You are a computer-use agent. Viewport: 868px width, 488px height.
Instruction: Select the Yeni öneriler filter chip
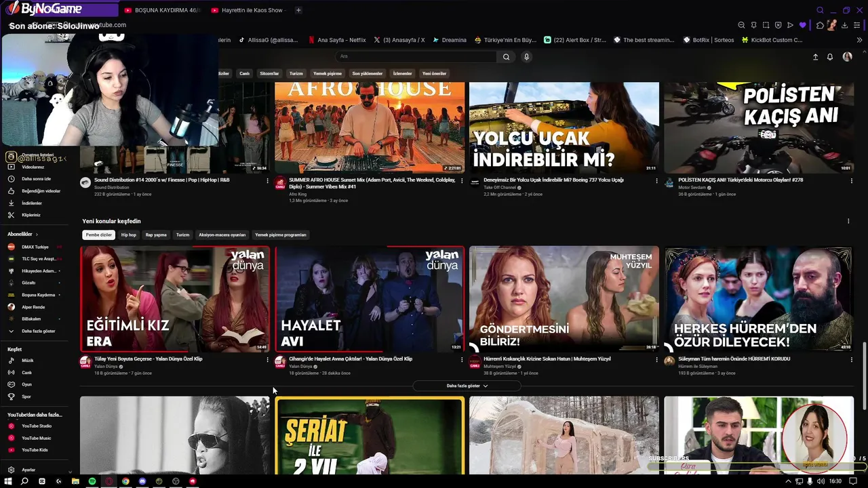point(434,73)
